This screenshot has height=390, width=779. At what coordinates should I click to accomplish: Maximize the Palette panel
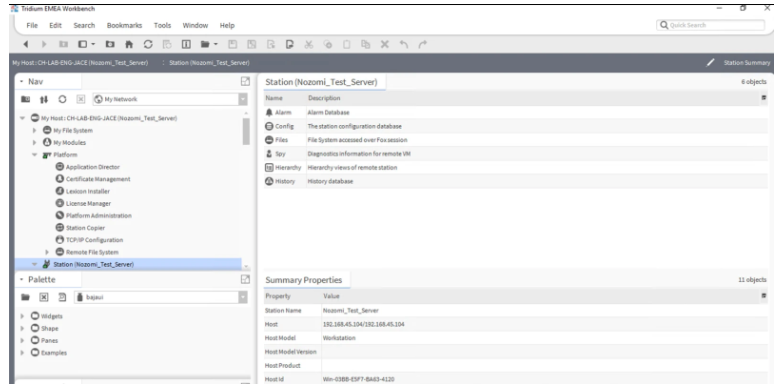[x=245, y=279]
